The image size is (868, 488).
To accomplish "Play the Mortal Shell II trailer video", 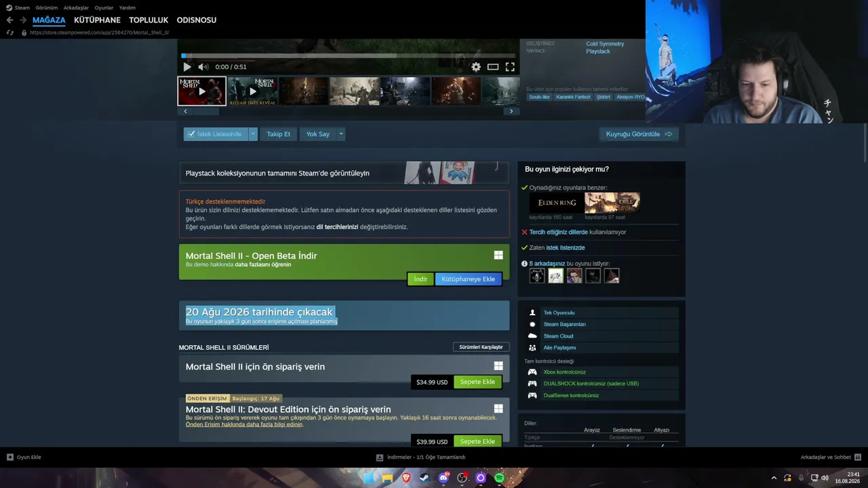I will (x=187, y=67).
